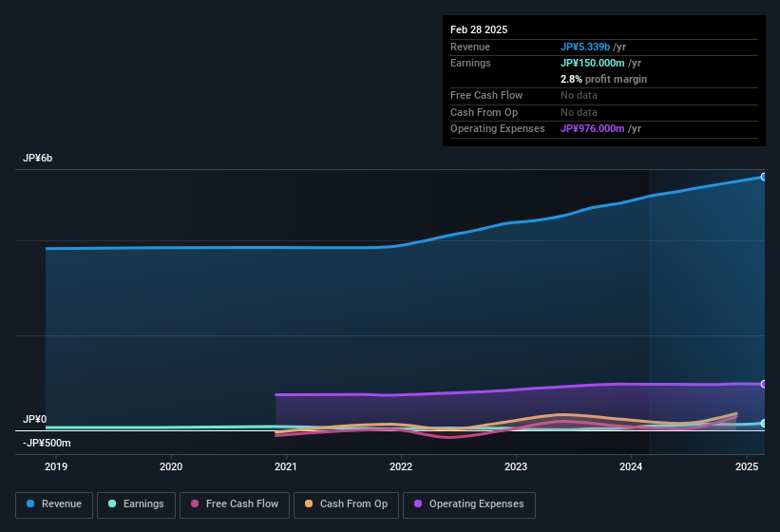Click the Earnings tooltip row label
This screenshot has width=780, height=532.
click(x=470, y=63)
